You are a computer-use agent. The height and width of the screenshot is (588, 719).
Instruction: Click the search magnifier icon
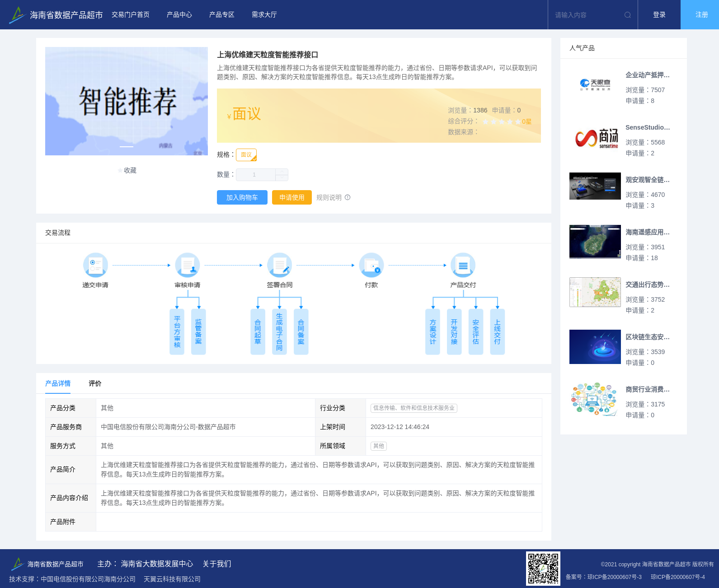[x=628, y=15]
